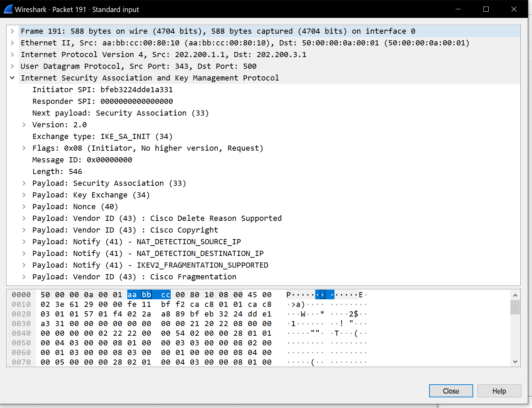
Task: Click ASCII 'W' in row 0020
Action: 303,314
